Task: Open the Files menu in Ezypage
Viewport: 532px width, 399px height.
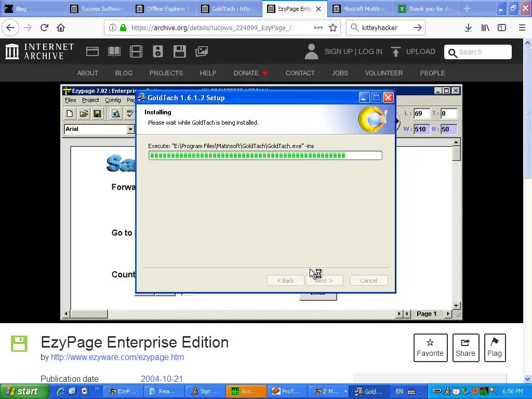Action: (x=71, y=100)
